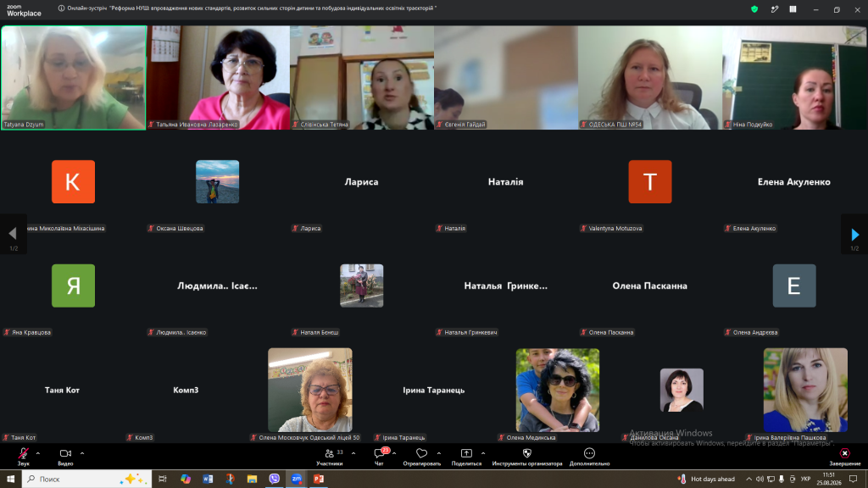The height and width of the screenshot is (488, 868).
Task: Expand chat options arrow
Action: point(394,454)
